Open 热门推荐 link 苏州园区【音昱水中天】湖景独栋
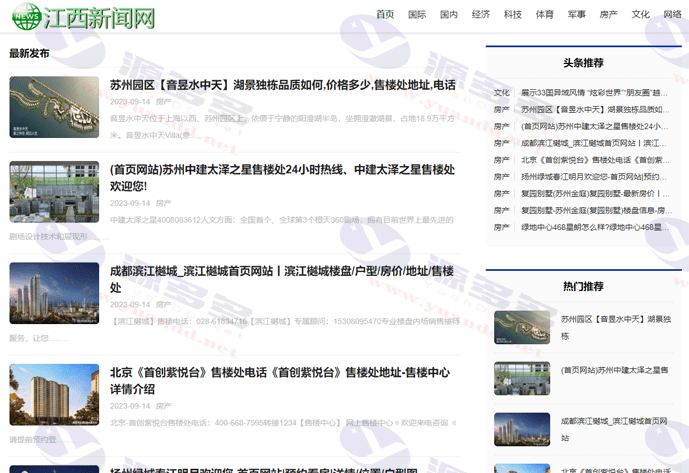Viewport: 689px width, 473px height. [616, 327]
